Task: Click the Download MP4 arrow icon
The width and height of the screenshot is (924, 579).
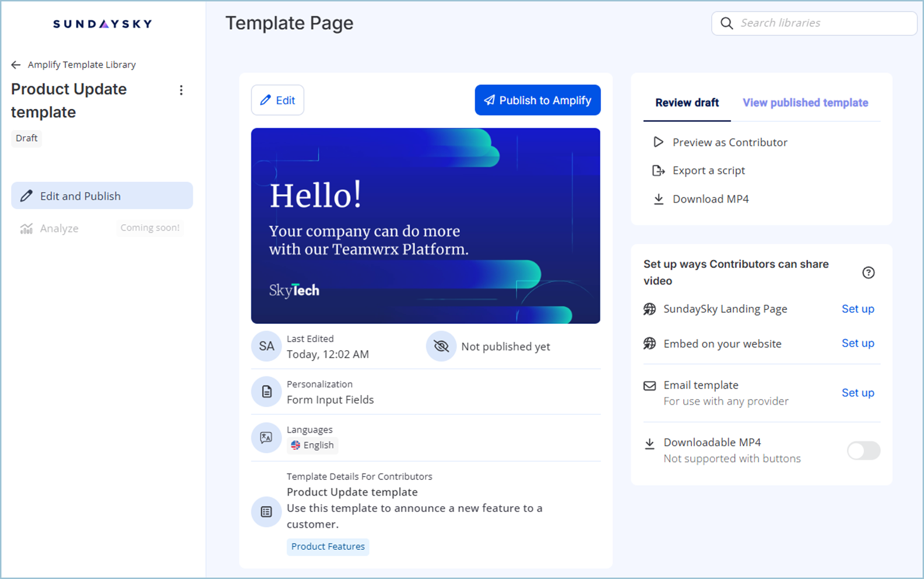Action: (658, 199)
